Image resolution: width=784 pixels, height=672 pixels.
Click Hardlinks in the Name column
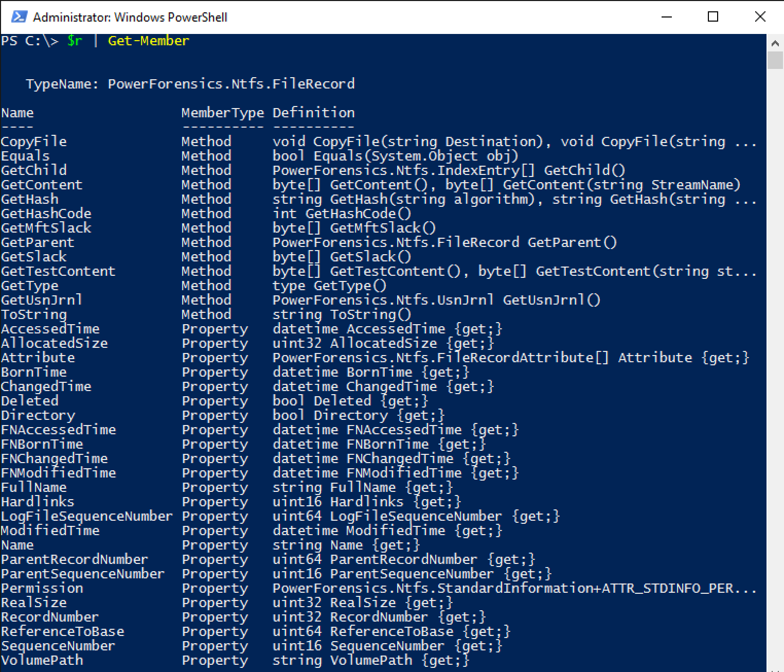tap(38, 502)
